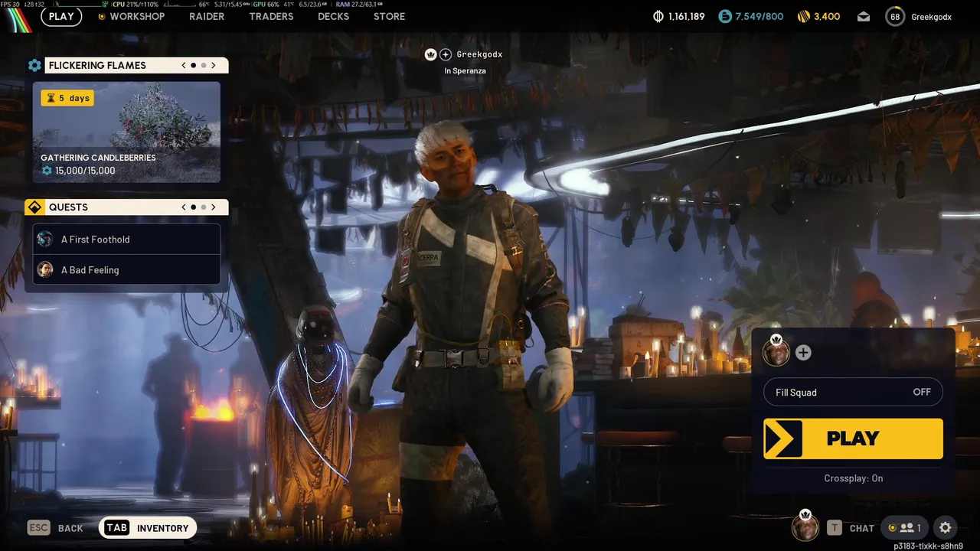This screenshot has width=980, height=551.
Task: Click the blue token icon 7.549/800
Action: (725, 17)
